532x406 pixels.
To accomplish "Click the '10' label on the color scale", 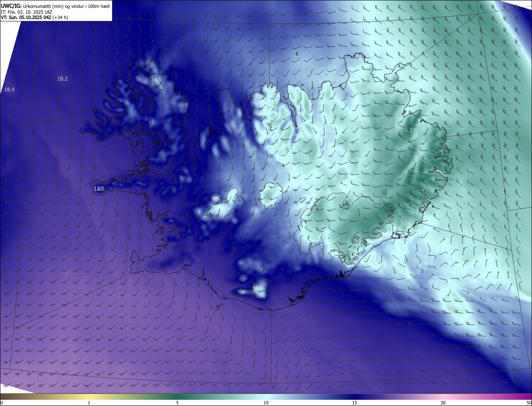I will (x=266, y=403).
